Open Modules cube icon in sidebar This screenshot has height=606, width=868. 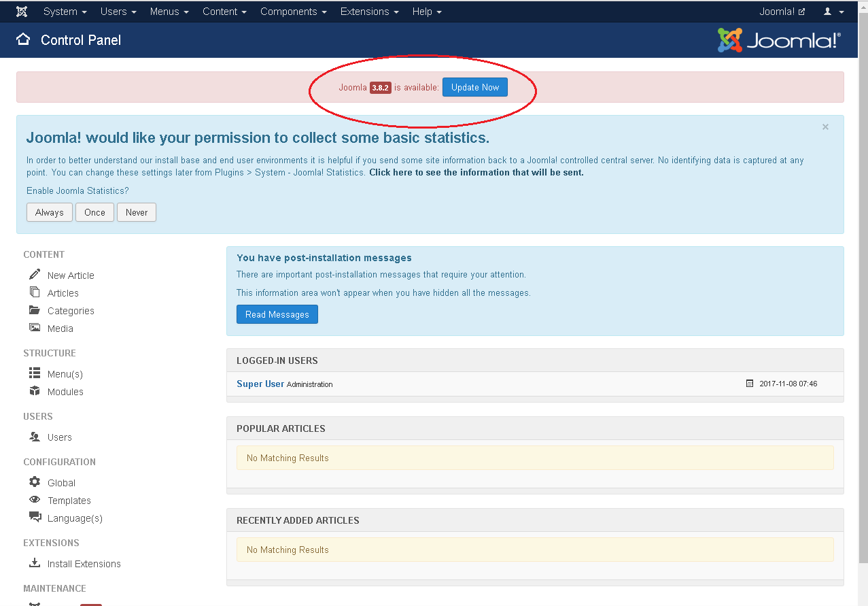35,390
